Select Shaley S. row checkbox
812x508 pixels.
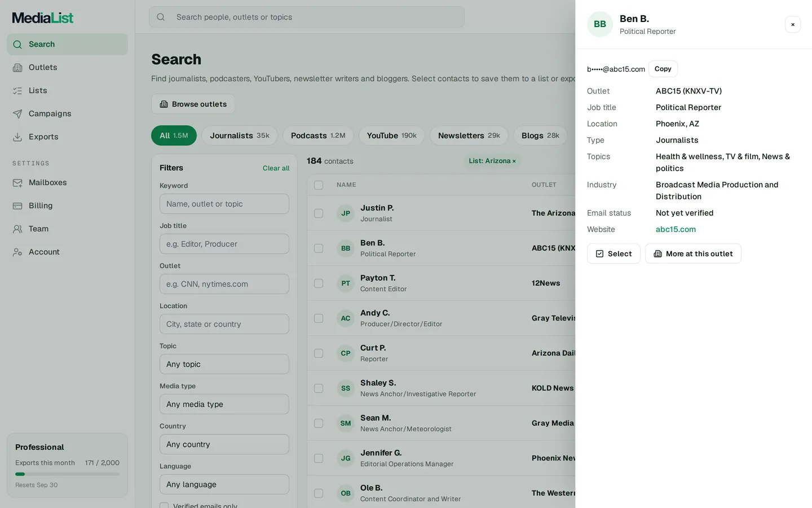(x=319, y=388)
